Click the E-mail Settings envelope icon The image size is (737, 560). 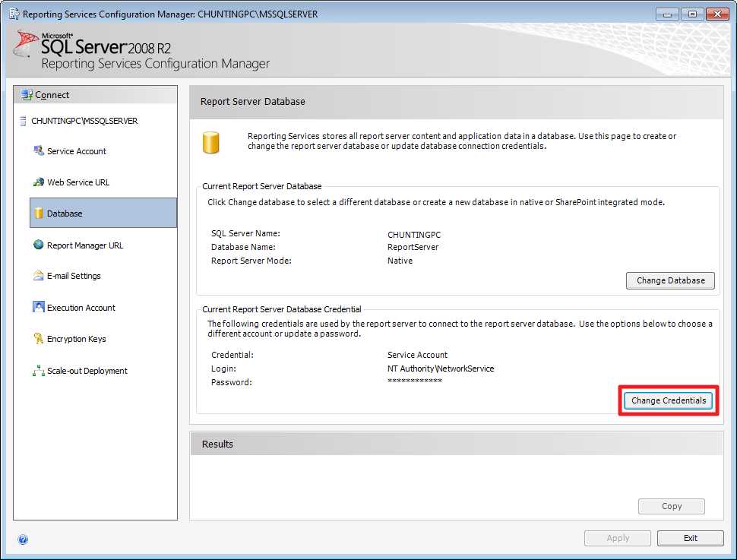[x=39, y=276]
